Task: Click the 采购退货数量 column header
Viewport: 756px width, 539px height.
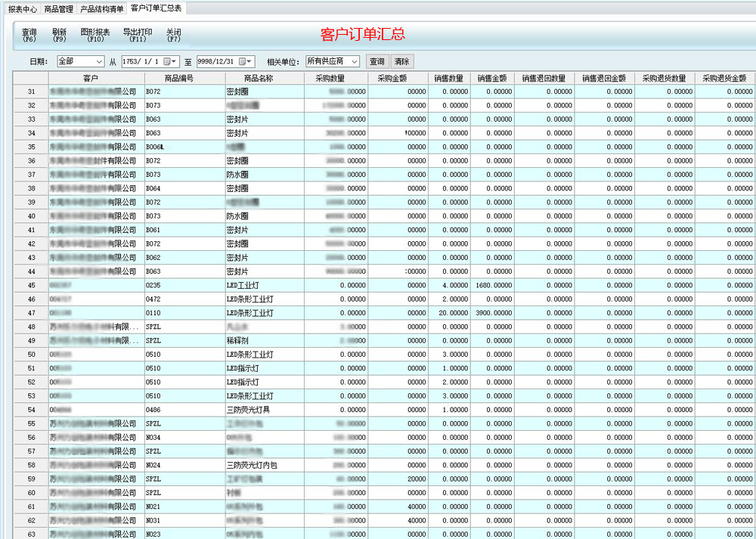Action: tap(665, 78)
